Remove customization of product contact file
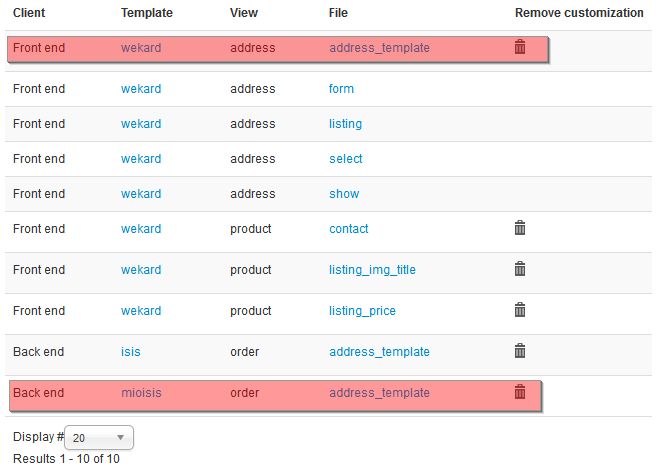664x475 pixels. (x=520, y=228)
